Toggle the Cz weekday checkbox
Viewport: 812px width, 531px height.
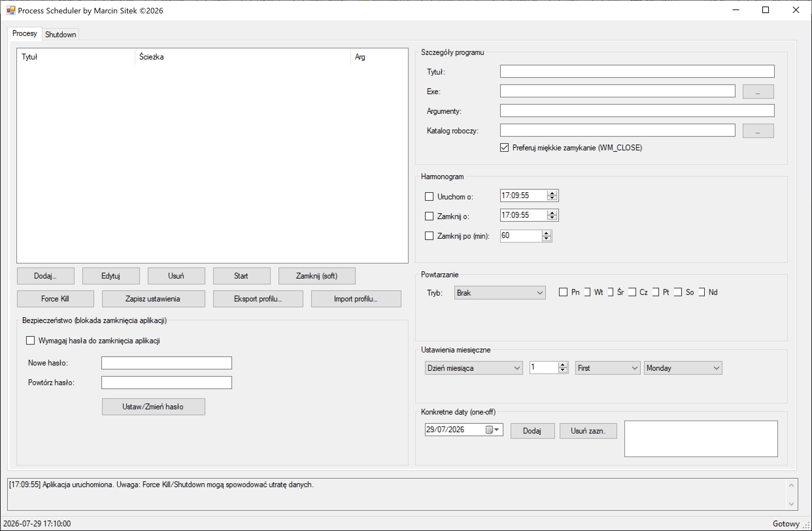(x=632, y=292)
